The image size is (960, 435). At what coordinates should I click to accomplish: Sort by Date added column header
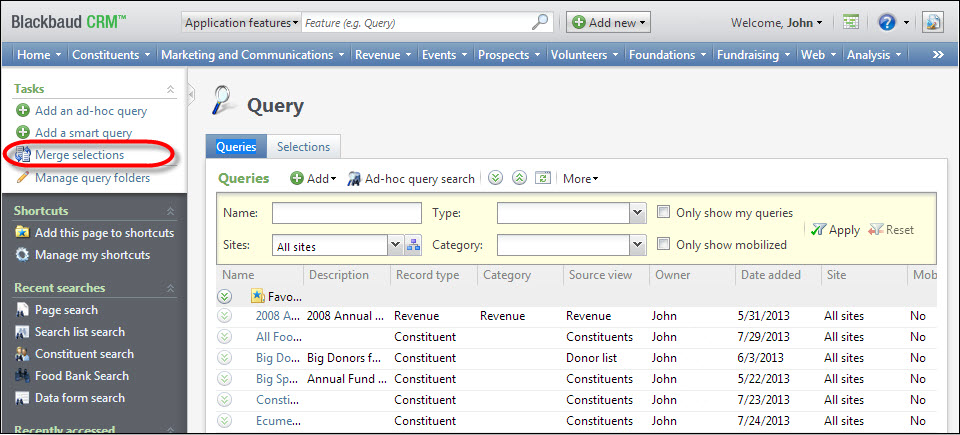point(771,275)
